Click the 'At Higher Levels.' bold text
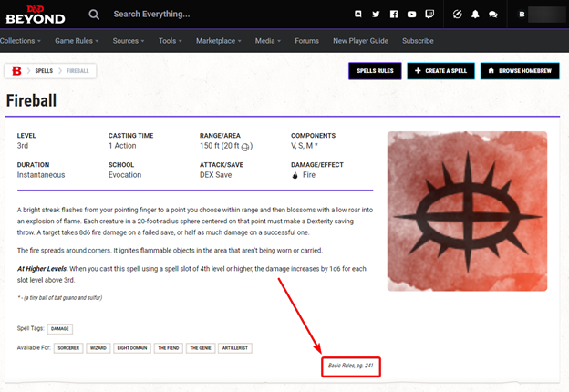569x392 pixels. pyautogui.click(x=42, y=269)
